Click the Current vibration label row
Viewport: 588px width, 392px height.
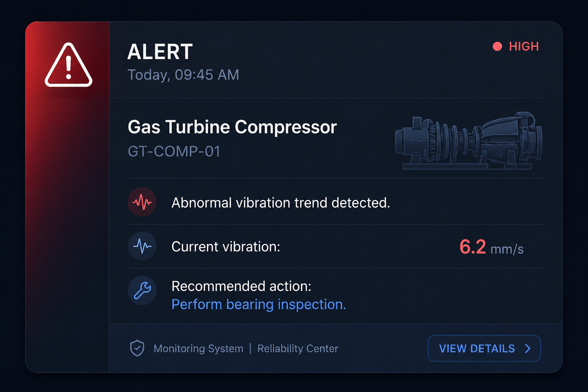[335, 246]
